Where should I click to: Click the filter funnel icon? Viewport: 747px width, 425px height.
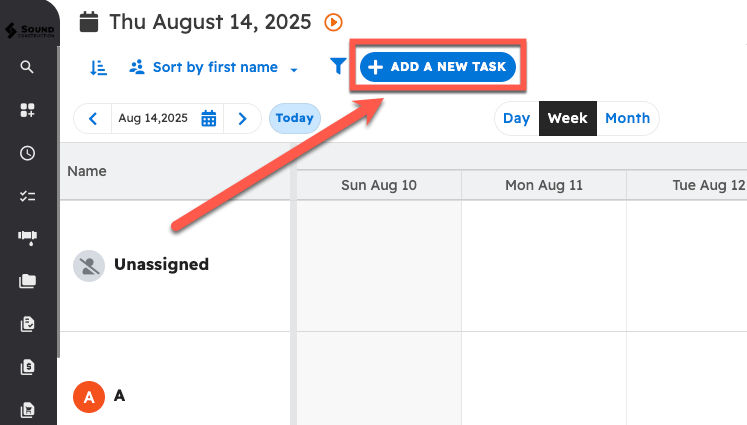tap(338, 66)
